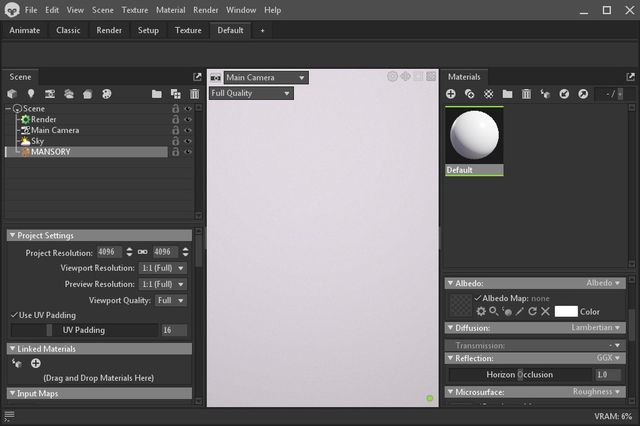Click the new folder icon in Scene panel
Viewport: 640px width, 426px height.
pyautogui.click(x=157, y=94)
